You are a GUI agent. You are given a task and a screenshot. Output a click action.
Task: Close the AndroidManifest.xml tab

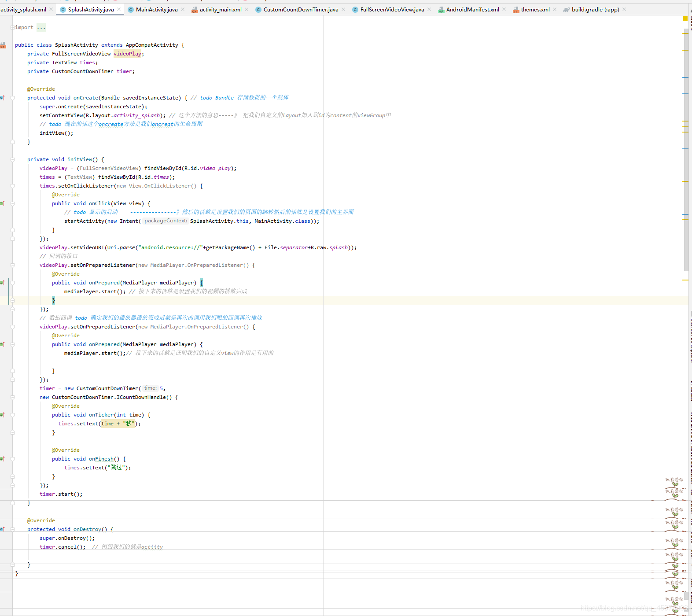pos(504,9)
